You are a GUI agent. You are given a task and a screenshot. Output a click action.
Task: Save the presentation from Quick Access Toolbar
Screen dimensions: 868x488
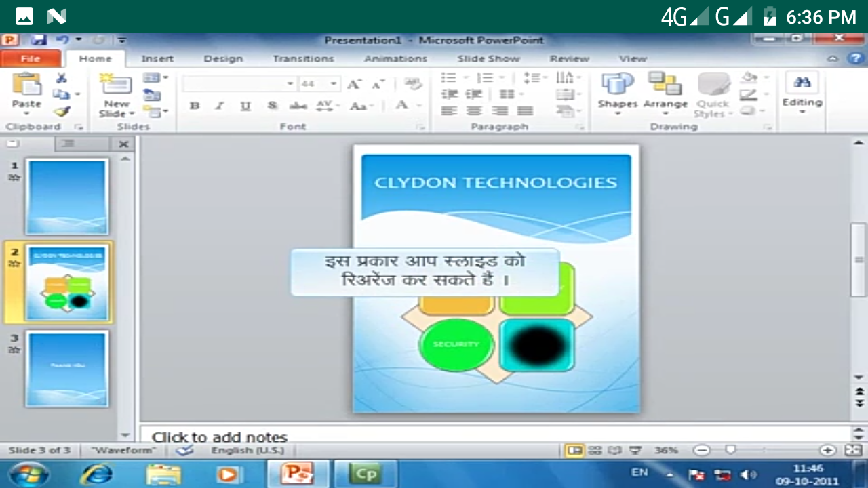[x=39, y=41]
